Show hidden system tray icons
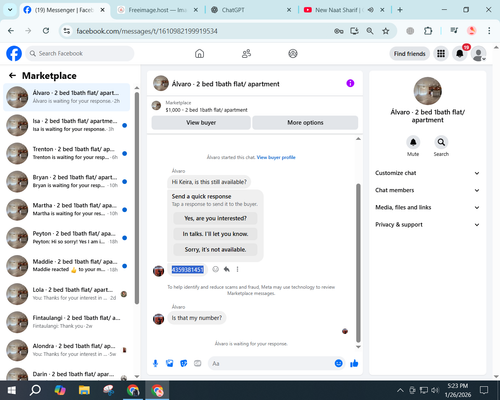 [400, 390]
